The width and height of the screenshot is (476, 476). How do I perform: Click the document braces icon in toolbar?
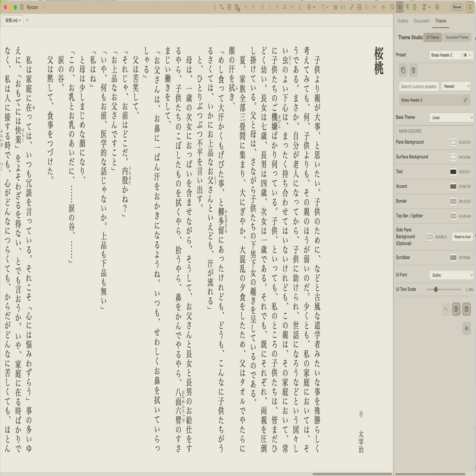click(415, 7)
